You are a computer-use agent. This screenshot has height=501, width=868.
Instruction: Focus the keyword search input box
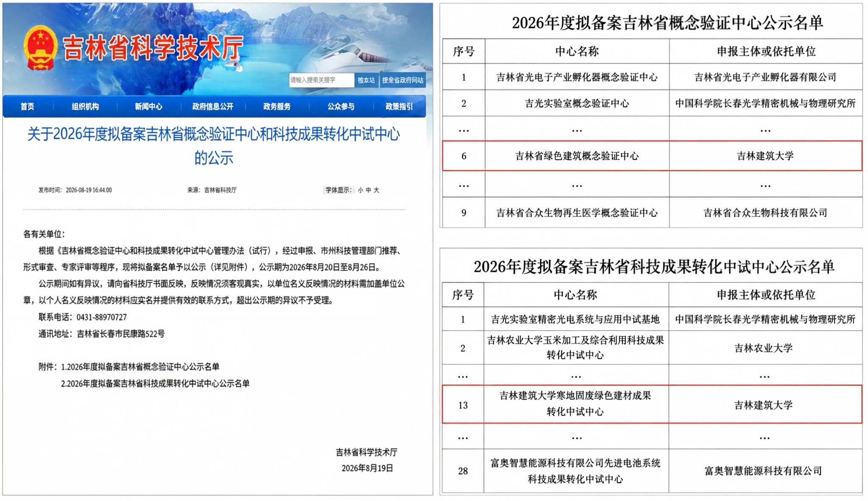tap(321, 80)
